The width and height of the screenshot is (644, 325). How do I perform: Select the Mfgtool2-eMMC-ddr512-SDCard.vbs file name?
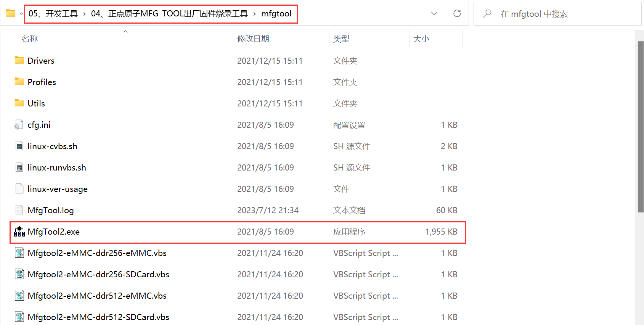(98, 317)
